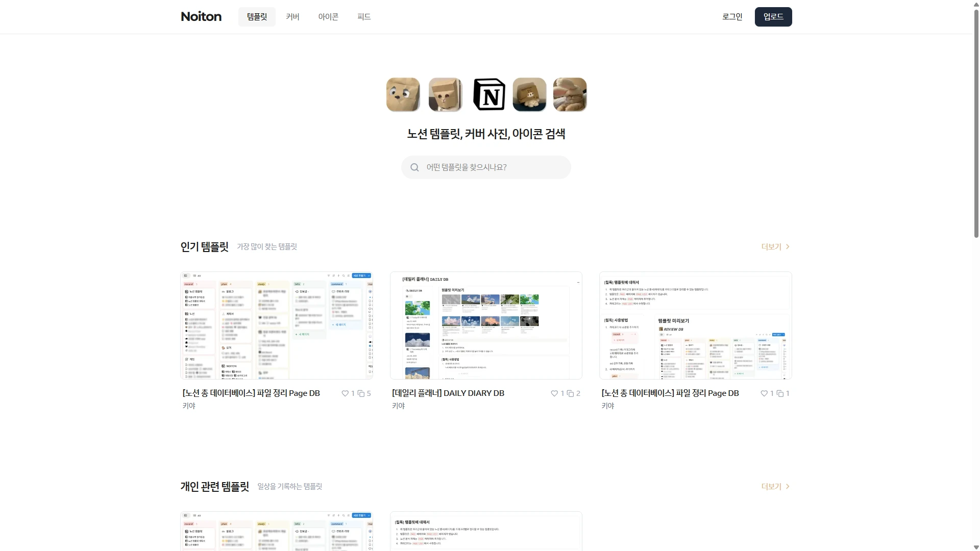The width and height of the screenshot is (980, 551).
Task: Click the sleeping bunny icon
Action: (570, 94)
